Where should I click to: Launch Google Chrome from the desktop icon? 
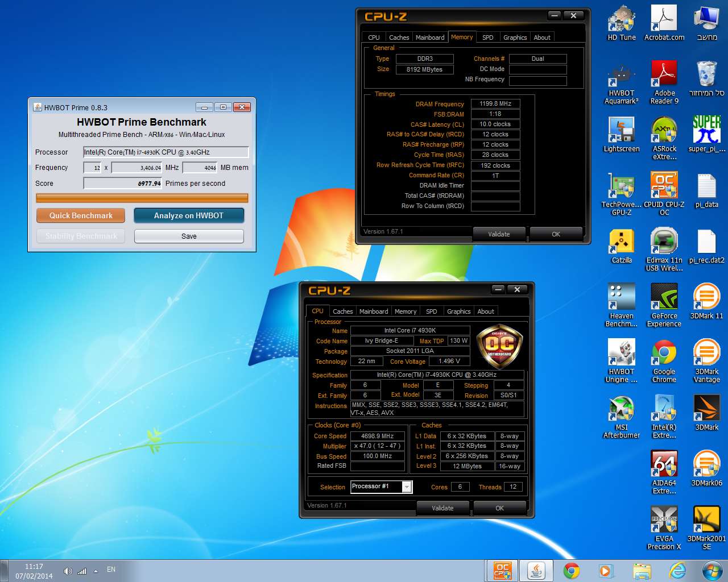664,361
